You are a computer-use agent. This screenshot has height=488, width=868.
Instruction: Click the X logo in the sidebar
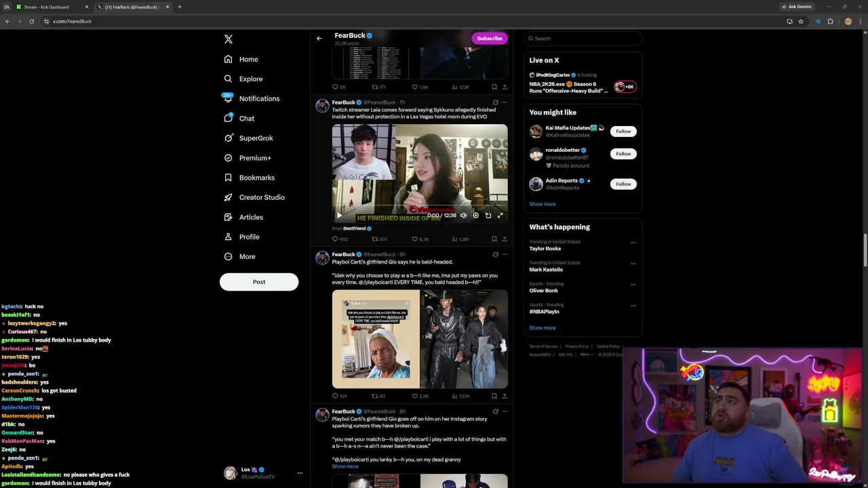[229, 39]
